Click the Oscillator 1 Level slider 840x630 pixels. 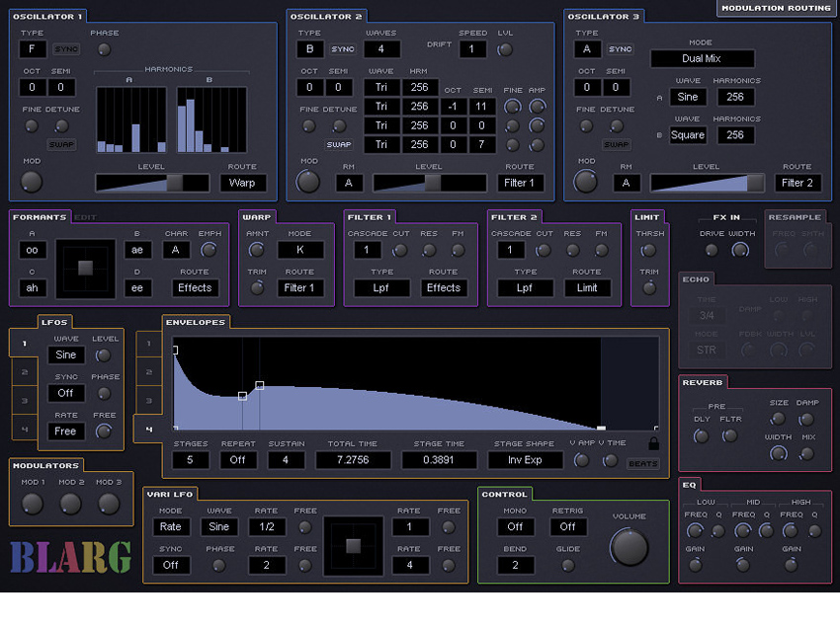pyautogui.click(x=152, y=183)
